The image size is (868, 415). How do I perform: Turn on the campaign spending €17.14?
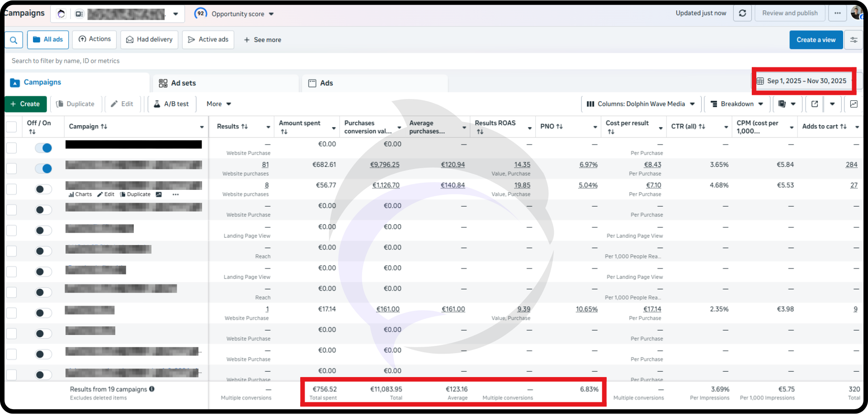43,313
